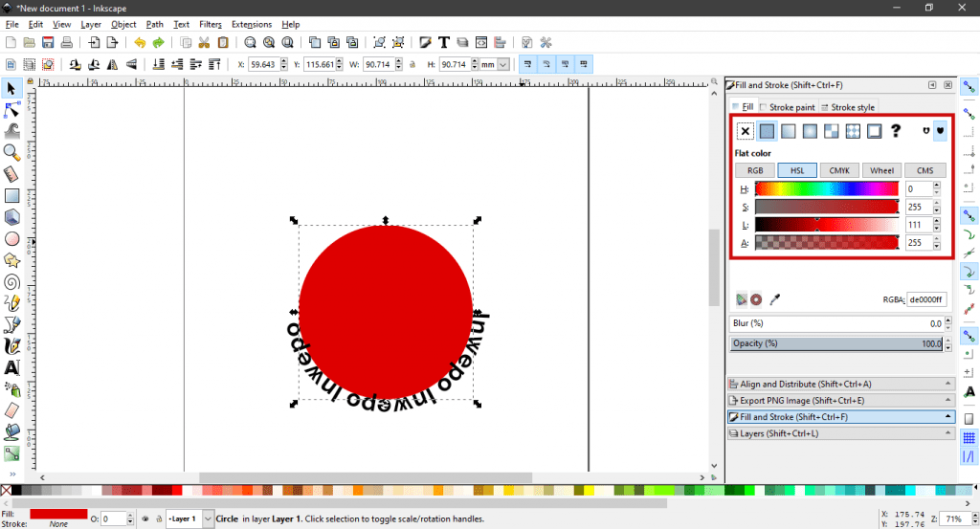Open the Layer 1 selector dropdown

click(209, 518)
